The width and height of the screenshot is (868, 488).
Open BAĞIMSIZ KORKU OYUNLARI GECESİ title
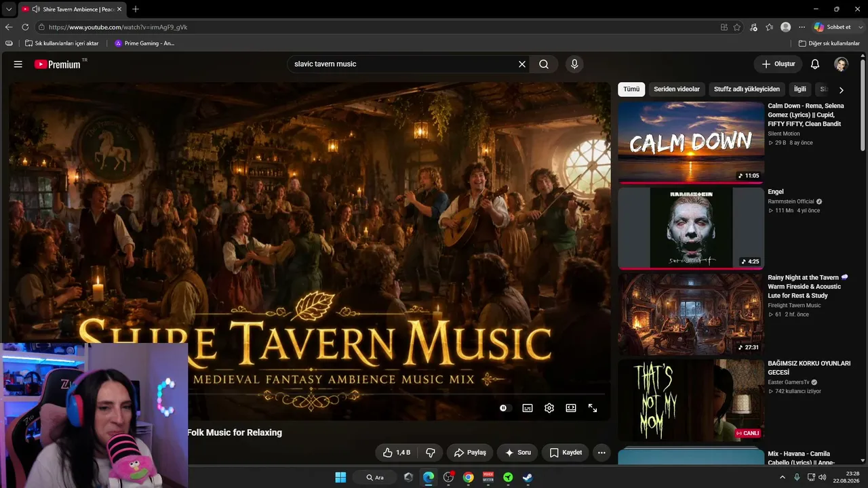(x=809, y=368)
